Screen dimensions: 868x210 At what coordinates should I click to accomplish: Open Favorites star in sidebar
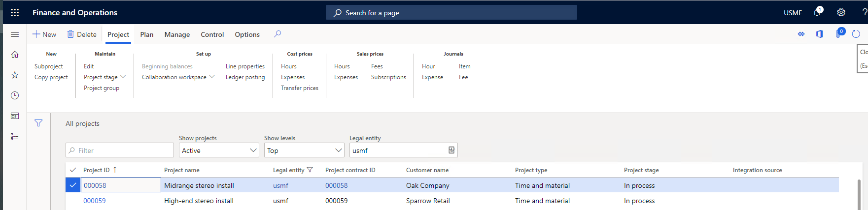[15, 75]
